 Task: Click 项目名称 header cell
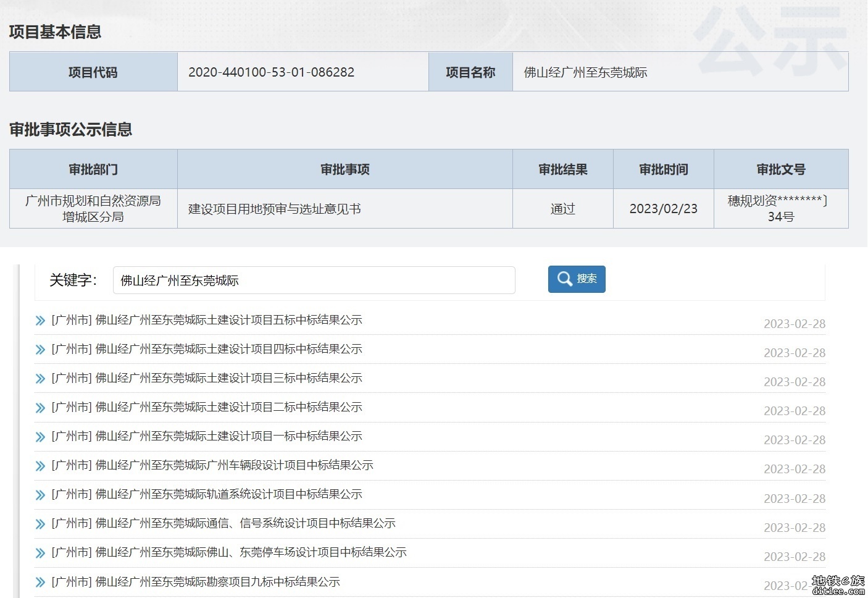471,72
